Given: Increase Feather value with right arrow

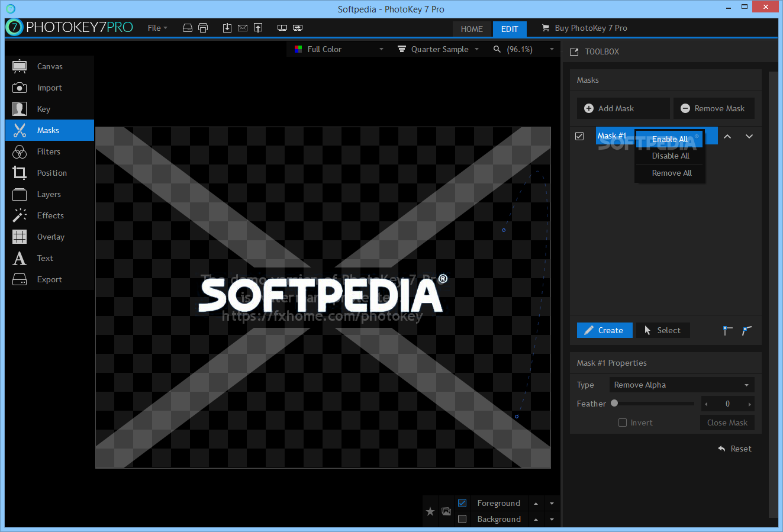Looking at the screenshot, I should click(750, 404).
